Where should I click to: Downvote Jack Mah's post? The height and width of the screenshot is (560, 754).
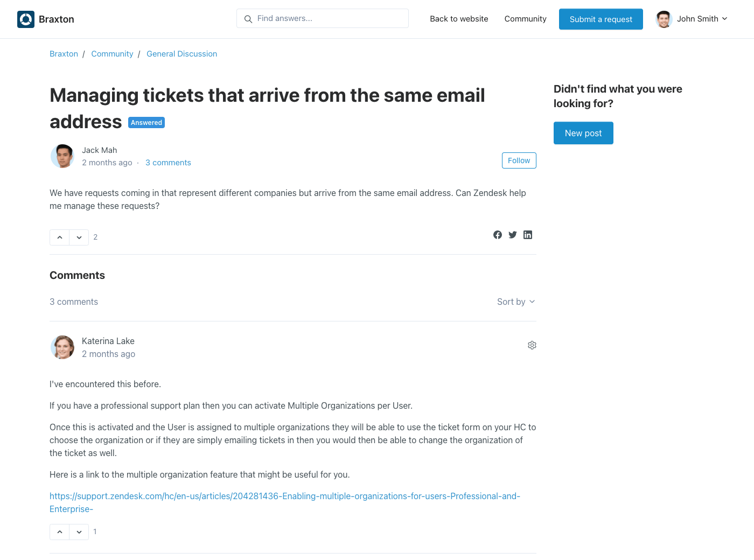(x=79, y=237)
